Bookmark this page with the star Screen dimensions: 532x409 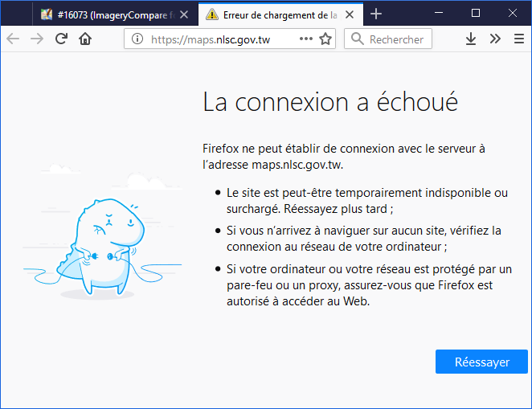coord(325,39)
